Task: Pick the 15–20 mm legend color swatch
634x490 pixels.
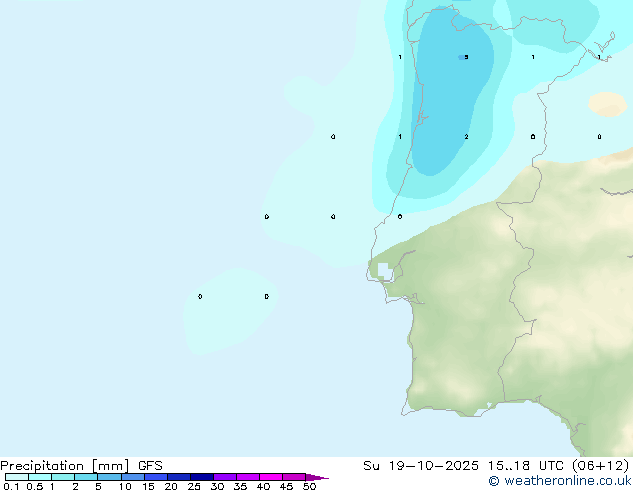Action: [156, 477]
